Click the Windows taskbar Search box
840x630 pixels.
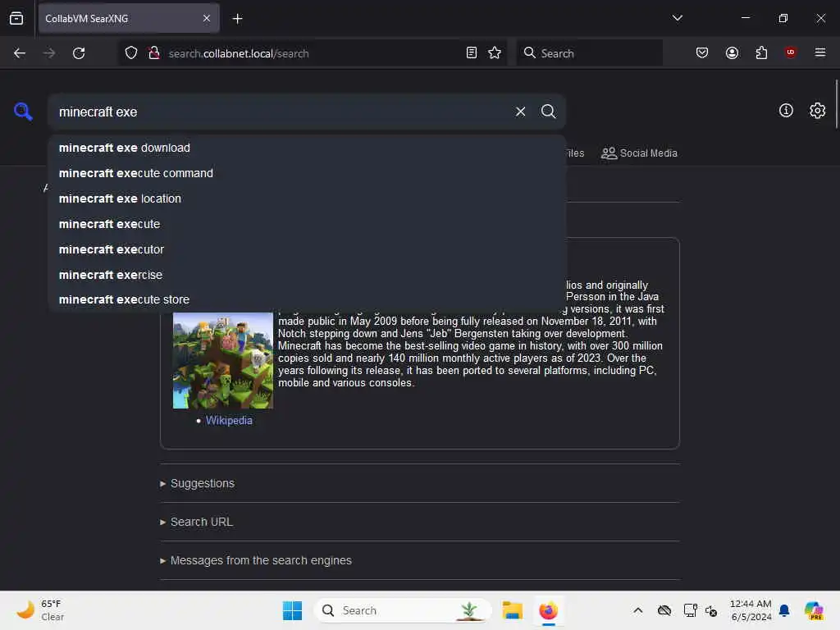click(x=403, y=610)
